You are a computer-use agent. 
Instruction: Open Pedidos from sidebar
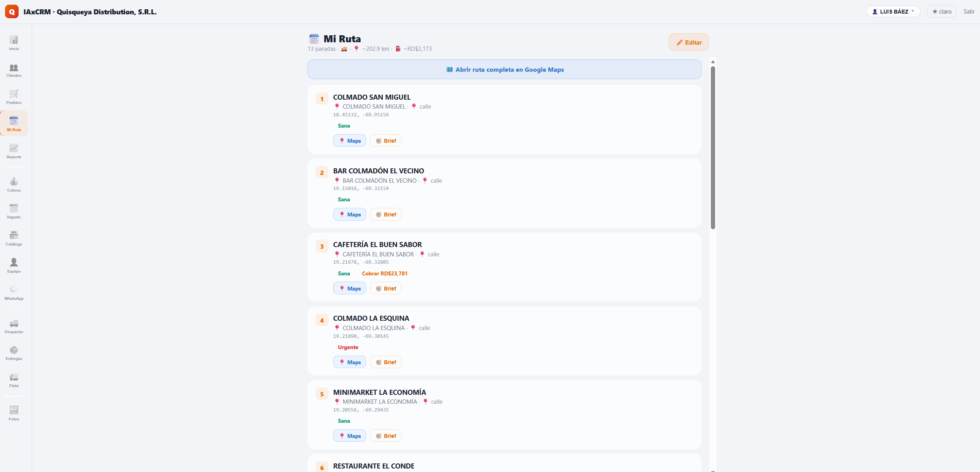(14, 97)
